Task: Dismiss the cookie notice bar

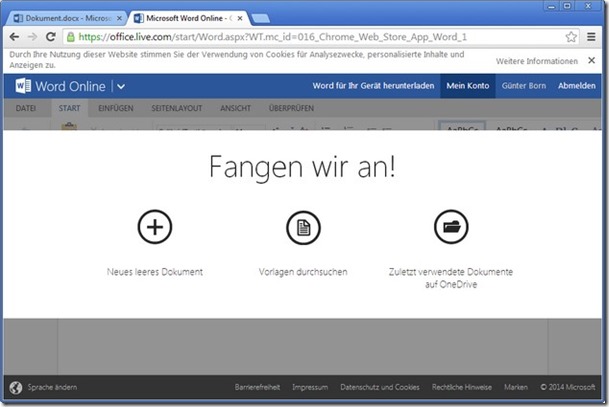Action: 592,60
